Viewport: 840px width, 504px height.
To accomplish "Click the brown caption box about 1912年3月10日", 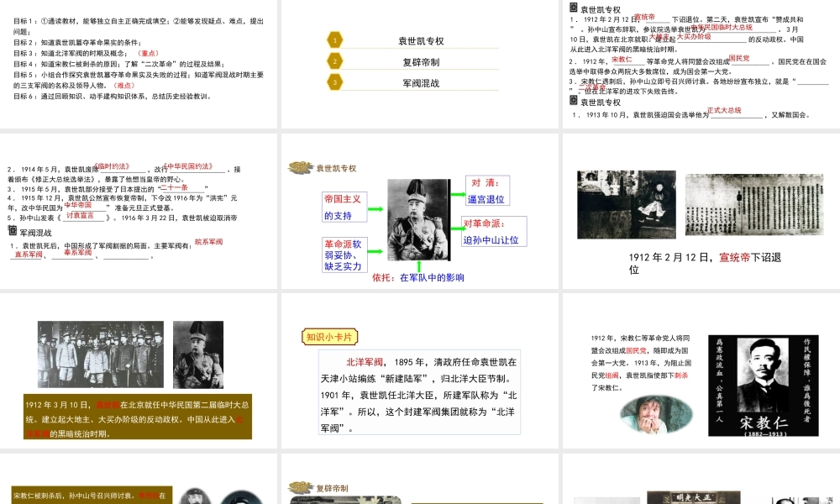I will point(138,417).
